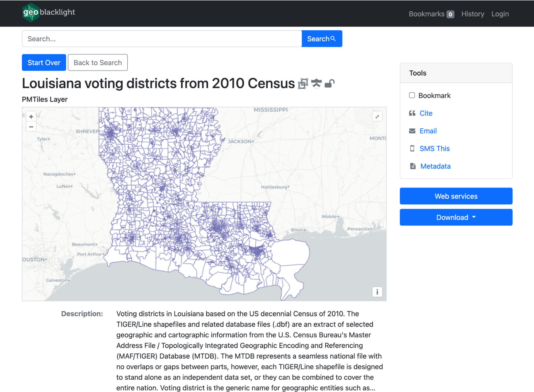The image size is (534, 392).
Task: Expand the map to fullscreen
Action: coord(377,117)
